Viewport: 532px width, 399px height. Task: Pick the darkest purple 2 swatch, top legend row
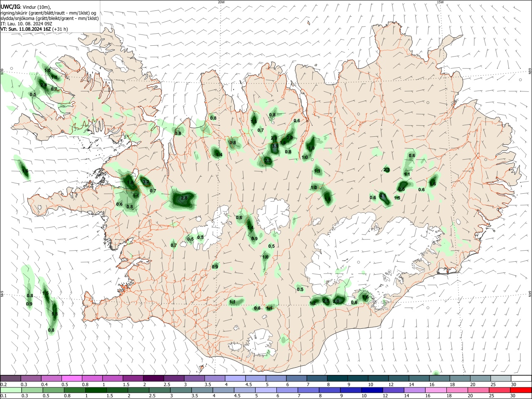pyautogui.click(x=153, y=379)
